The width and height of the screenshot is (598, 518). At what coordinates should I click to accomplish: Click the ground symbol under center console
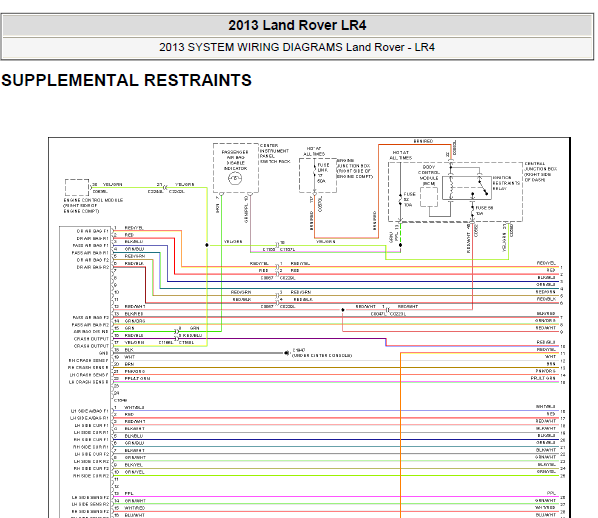pos(286,353)
